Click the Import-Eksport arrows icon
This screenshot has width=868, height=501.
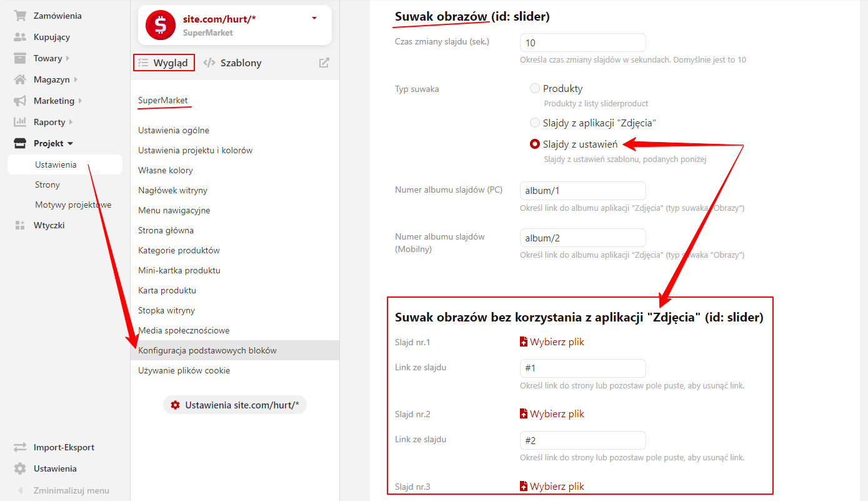tap(20, 447)
